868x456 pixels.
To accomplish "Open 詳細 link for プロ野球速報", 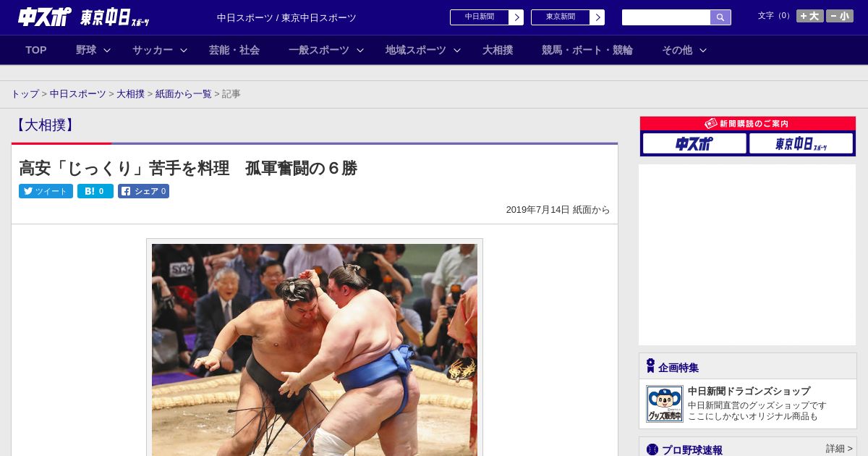I will (839, 449).
